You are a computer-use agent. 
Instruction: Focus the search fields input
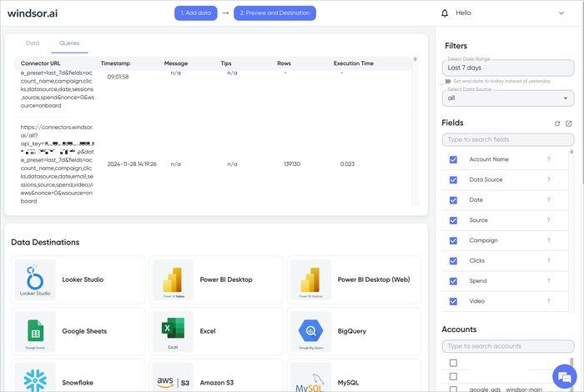(508, 139)
